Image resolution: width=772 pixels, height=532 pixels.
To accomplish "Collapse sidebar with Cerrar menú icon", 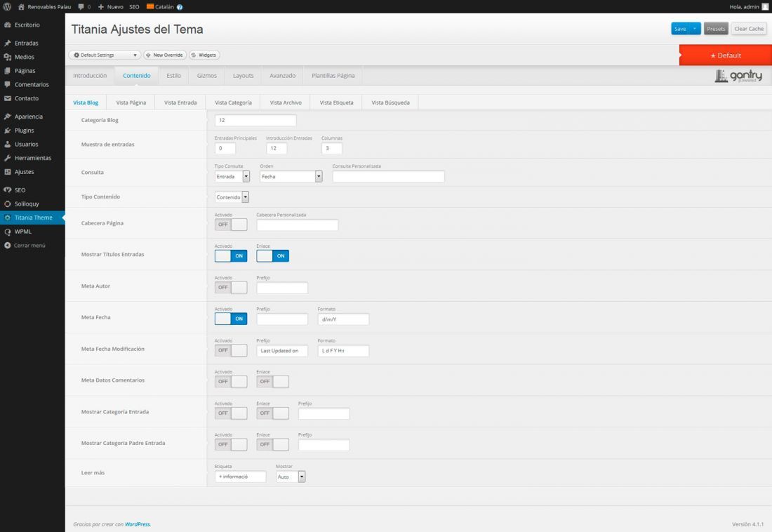I will 8,246.
